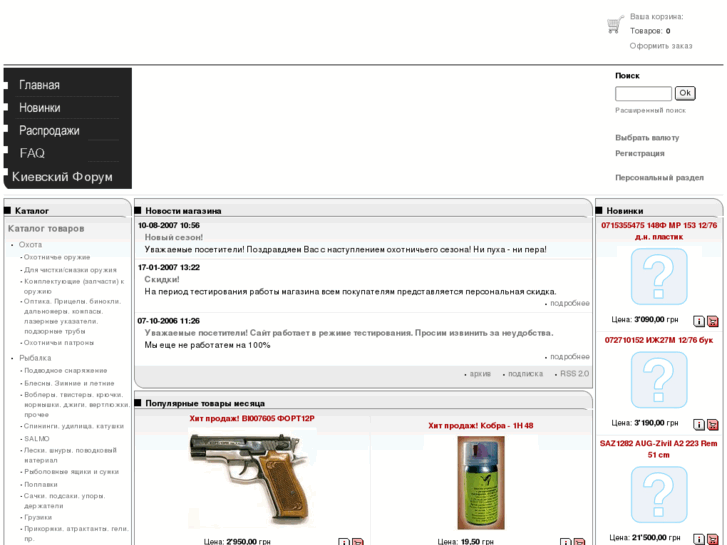The height and width of the screenshot is (545, 727).
Task: Open Для чистки/смазки оружия subcategory
Action: click(x=70, y=270)
